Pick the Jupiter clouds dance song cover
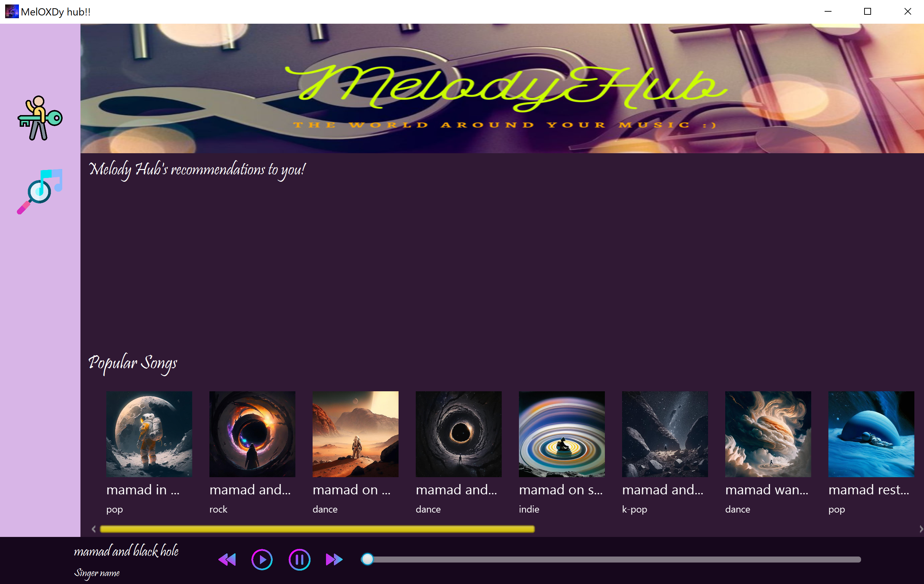Viewport: 924px width, 584px height. [x=768, y=434]
